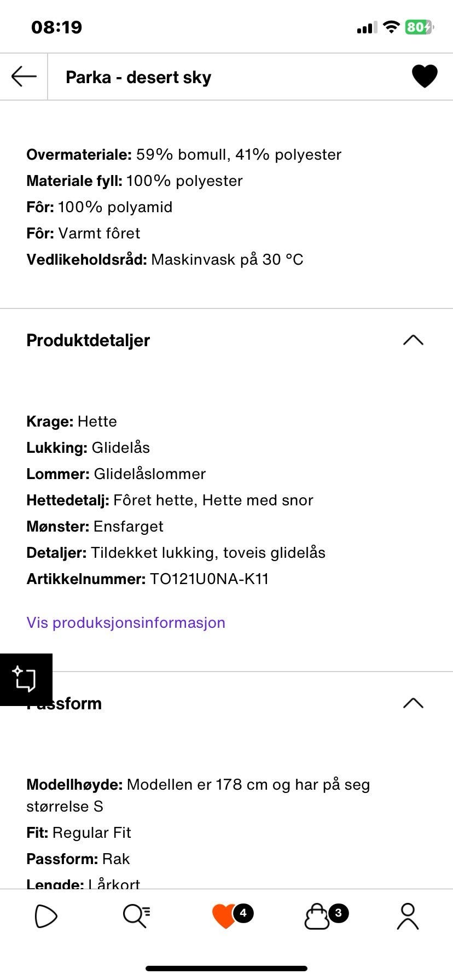The width and height of the screenshot is (453, 980).
Task: Open the Zalando home tab icon
Action: (46, 917)
